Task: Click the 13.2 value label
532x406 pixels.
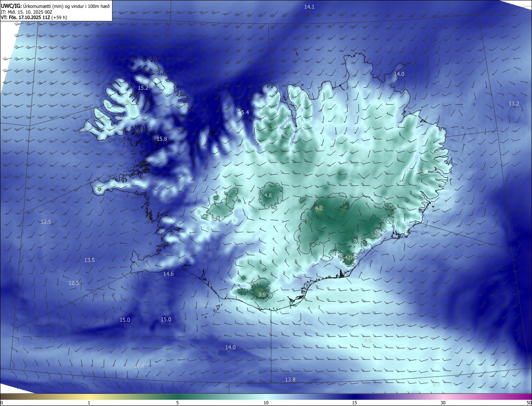Action: tap(514, 103)
